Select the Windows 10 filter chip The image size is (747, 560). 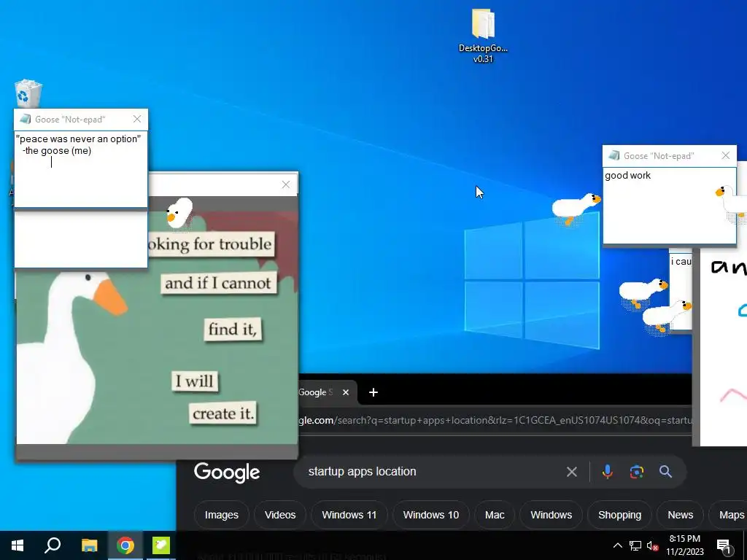(x=431, y=515)
